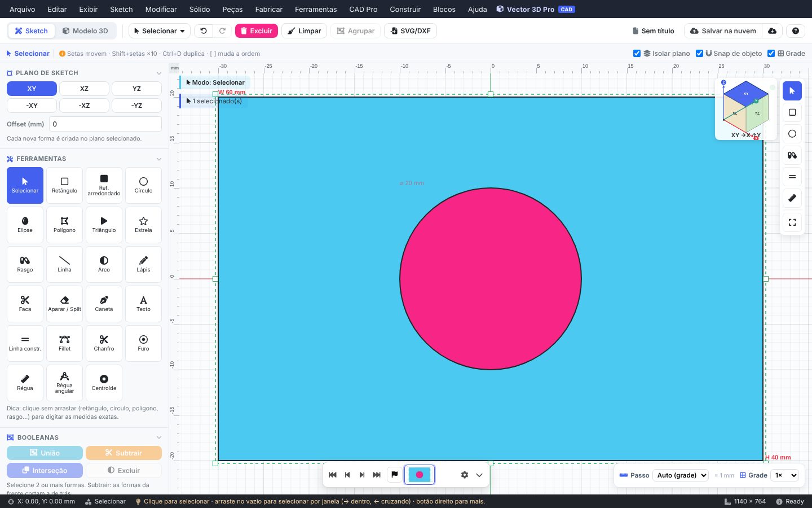The width and height of the screenshot is (812, 508).
Task: Choose the Furo tool
Action: [x=143, y=343]
